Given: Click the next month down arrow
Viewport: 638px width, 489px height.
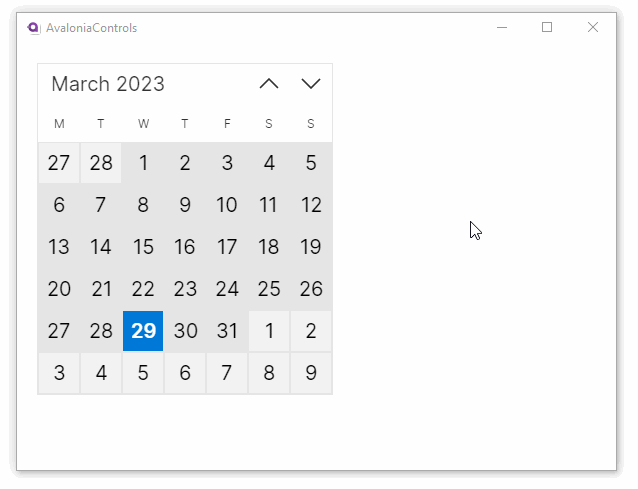Looking at the screenshot, I should coord(311,84).
